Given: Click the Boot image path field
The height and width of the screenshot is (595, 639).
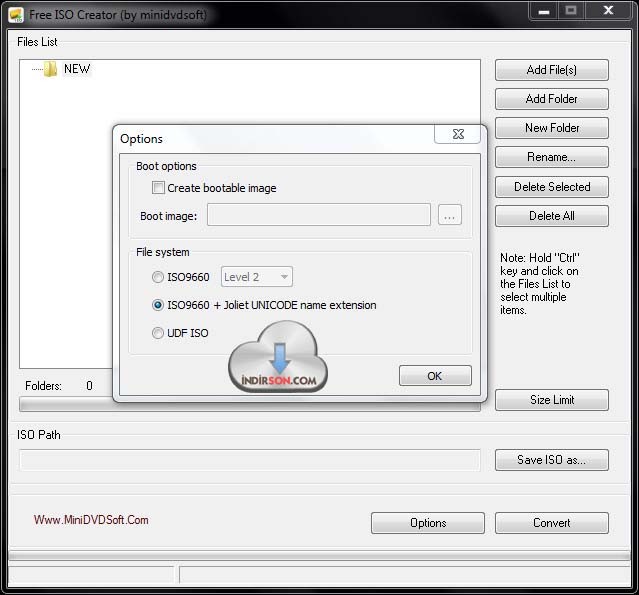Looking at the screenshot, I should pyautogui.click(x=319, y=215).
